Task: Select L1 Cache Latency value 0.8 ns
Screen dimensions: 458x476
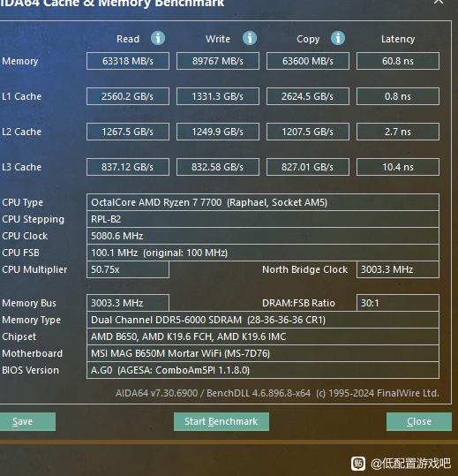Action: click(398, 96)
